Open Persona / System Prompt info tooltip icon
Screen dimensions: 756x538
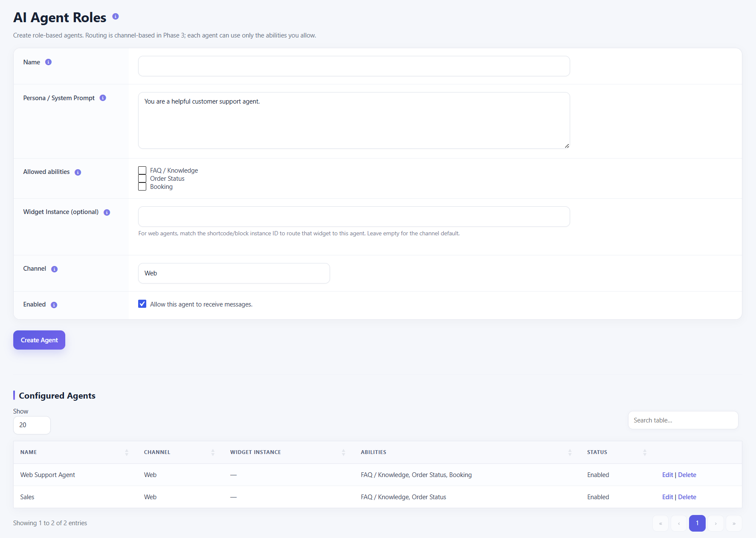point(103,98)
